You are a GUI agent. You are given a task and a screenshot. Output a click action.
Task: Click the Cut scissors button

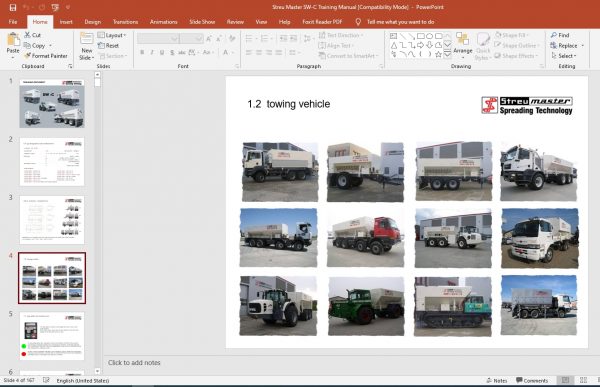(33, 35)
